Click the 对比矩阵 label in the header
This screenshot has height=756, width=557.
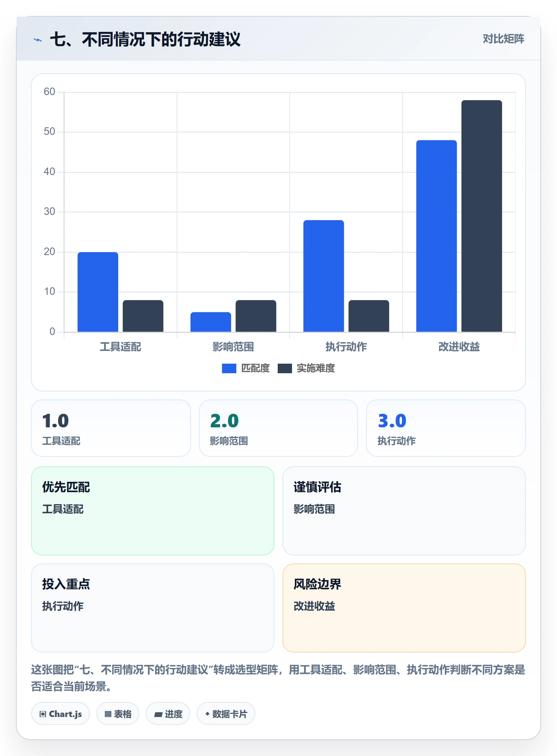[503, 39]
